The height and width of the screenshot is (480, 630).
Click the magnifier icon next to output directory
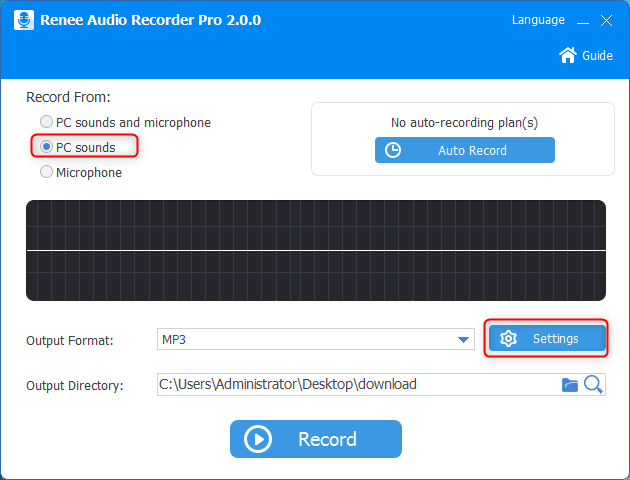click(x=593, y=384)
